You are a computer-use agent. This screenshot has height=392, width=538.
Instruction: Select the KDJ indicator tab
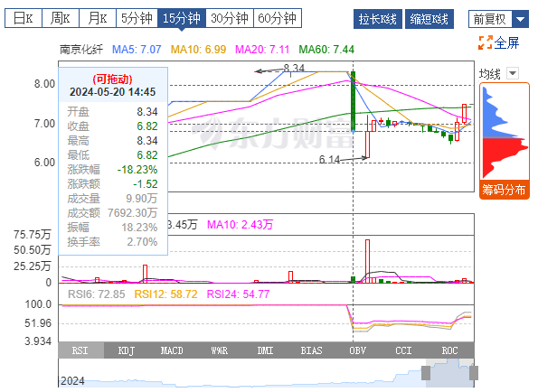point(127,350)
